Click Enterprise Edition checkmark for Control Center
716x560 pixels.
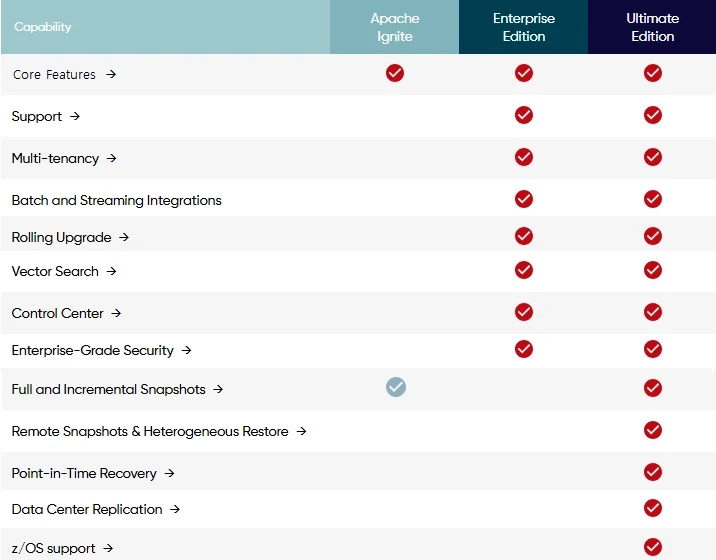(x=524, y=312)
